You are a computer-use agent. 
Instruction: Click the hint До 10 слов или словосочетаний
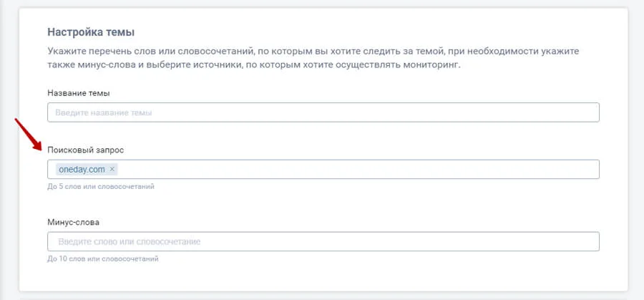coord(102,258)
